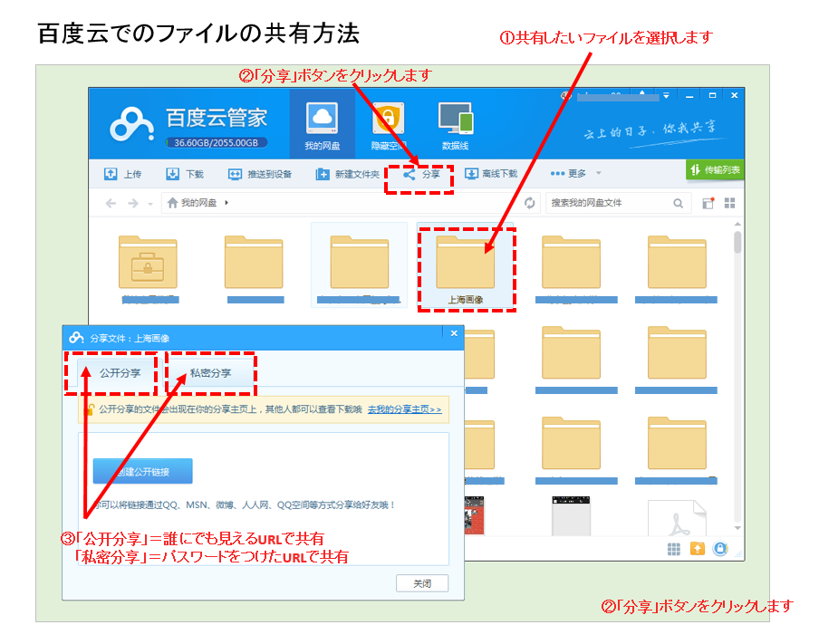The height and width of the screenshot is (644, 819).
Task: Click the blue lock icon in status bar
Action: click(x=720, y=548)
